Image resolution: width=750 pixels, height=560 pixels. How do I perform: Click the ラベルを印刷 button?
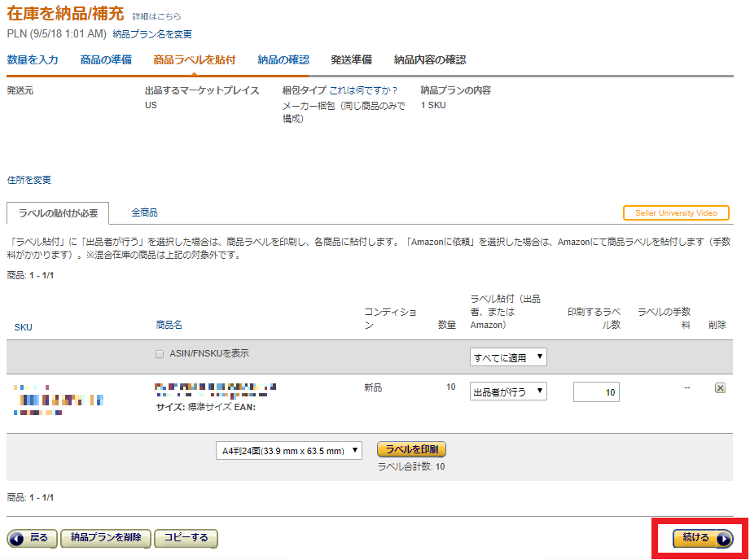411,450
